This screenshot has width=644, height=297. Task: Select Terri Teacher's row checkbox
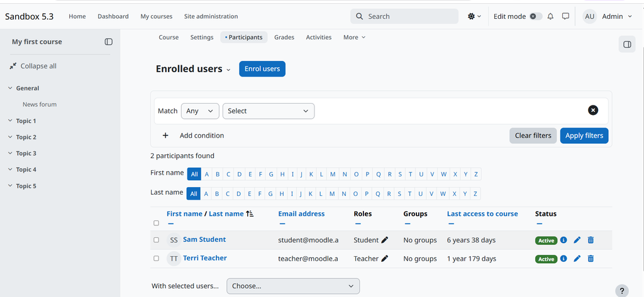click(x=156, y=259)
